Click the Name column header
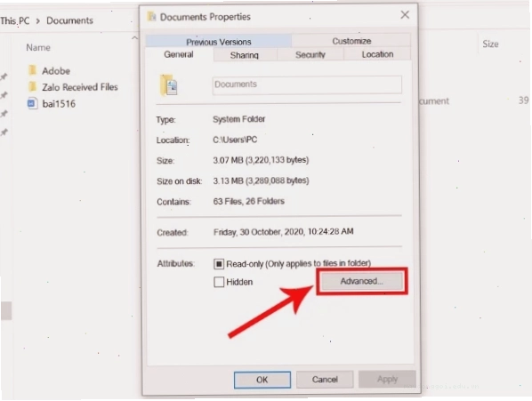Screen dimensions: 532x401 (x=38, y=47)
